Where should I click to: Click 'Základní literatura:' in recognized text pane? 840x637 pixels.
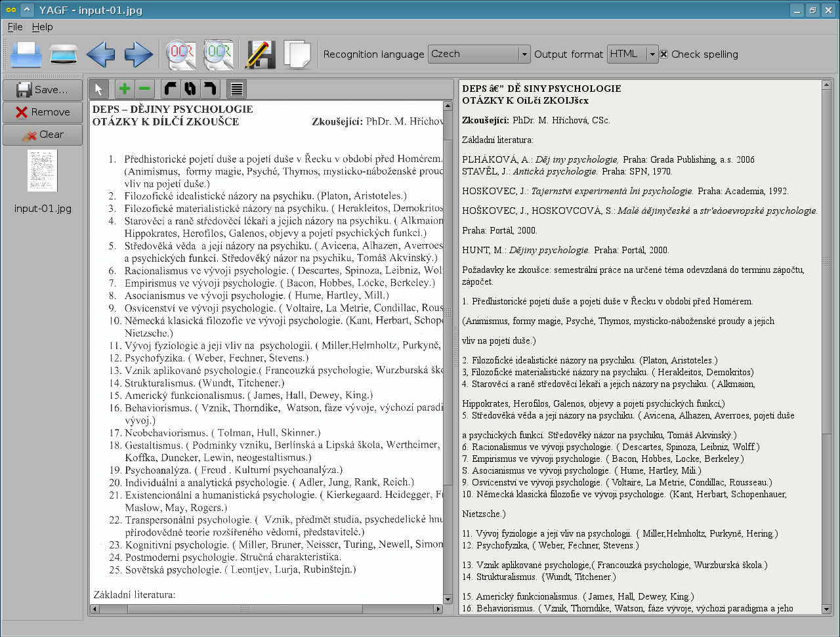(497, 140)
